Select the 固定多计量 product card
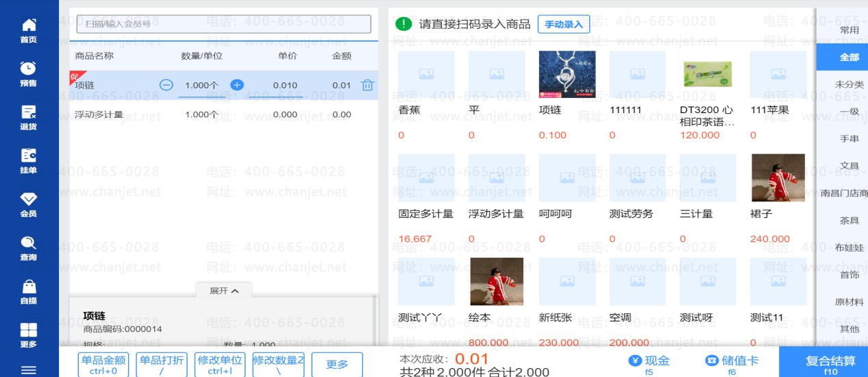The image size is (868, 377). [426, 199]
